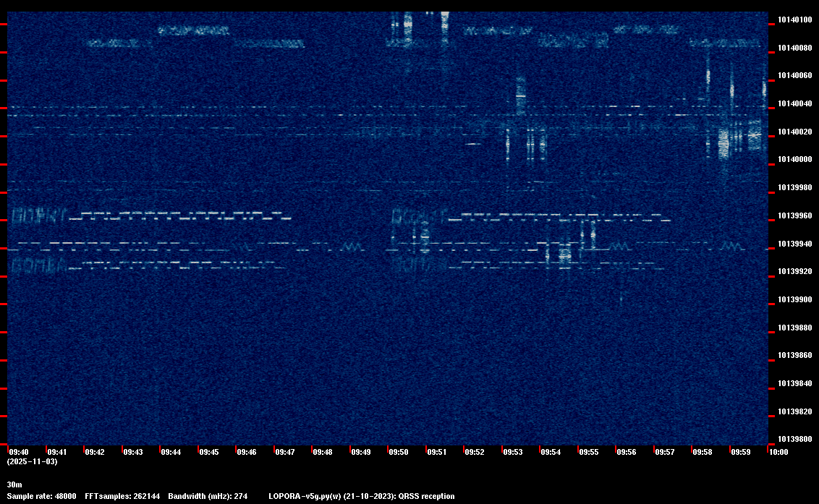Click the Sample rate: 48000 text
819x504 pixels.
tap(41, 496)
